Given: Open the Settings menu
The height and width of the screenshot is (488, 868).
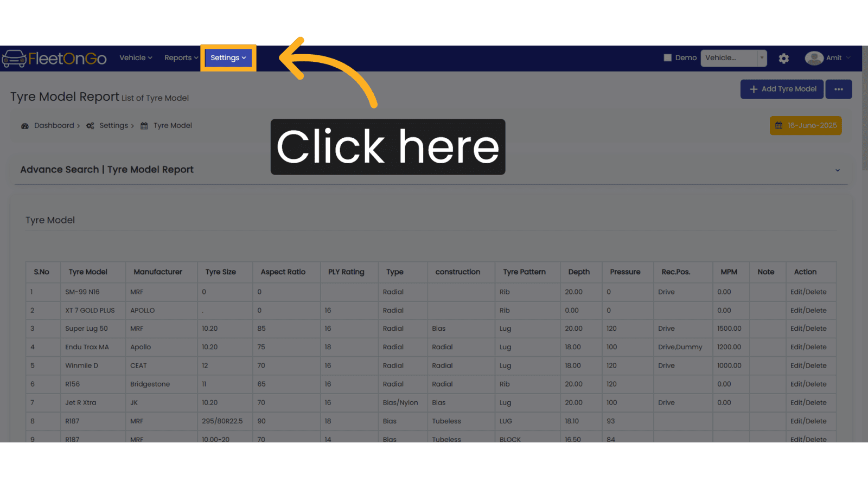Looking at the screenshot, I should tap(228, 58).
